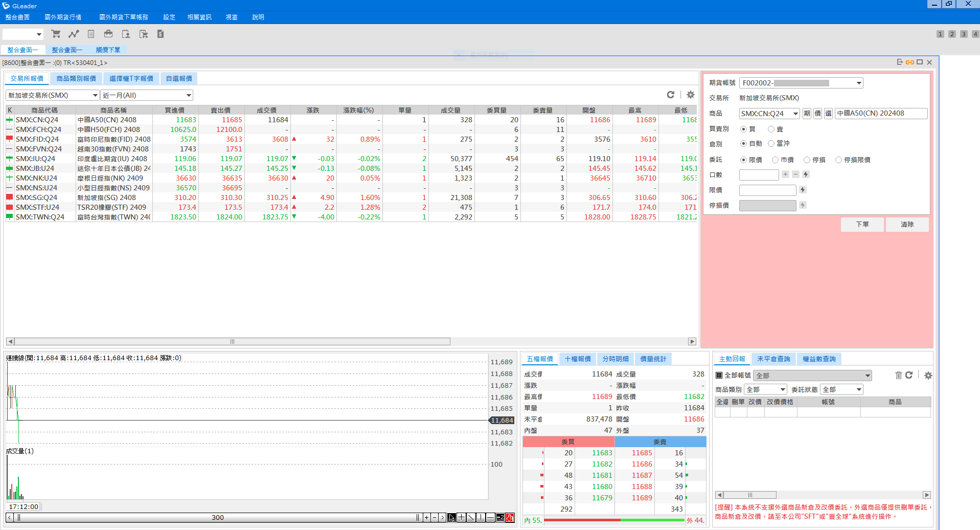This screenshot has width=980, height=530.
Task: Click the briefcase toolbar icon
Action: click(x=108, y=34)
